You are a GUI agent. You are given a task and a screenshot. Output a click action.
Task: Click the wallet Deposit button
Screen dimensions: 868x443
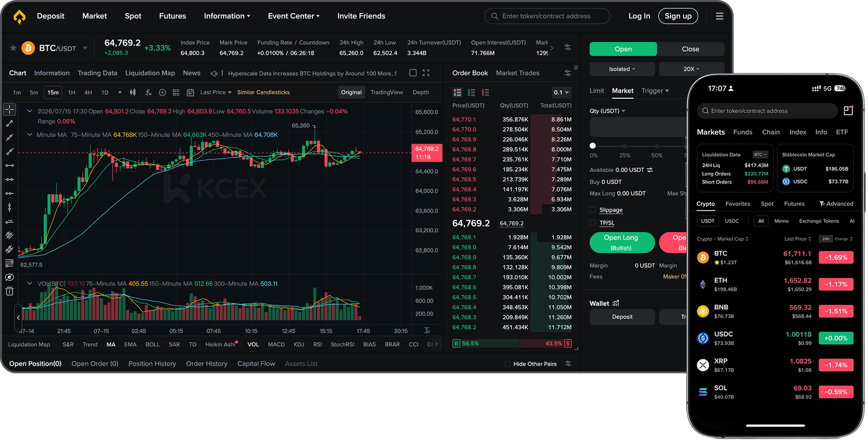[622, 317]
